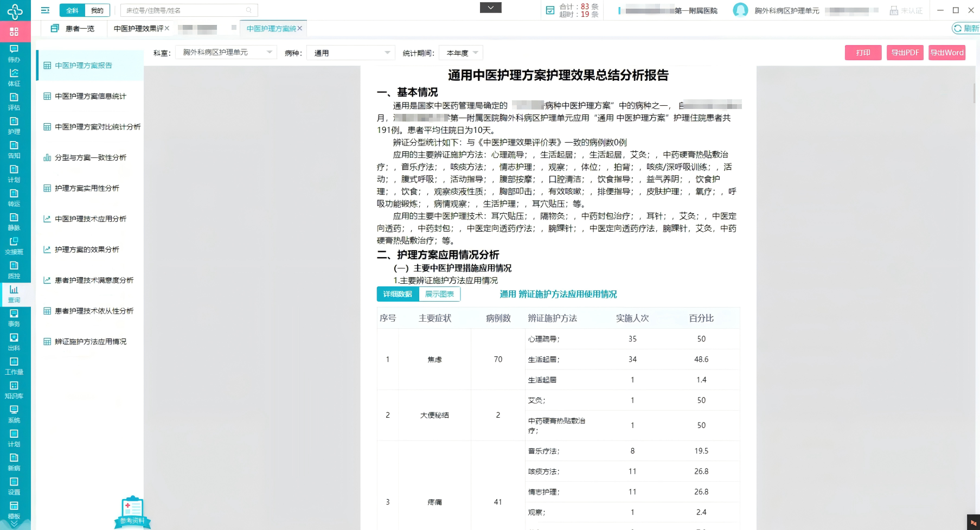Viewport: 980px width, 530px height.
Task: Open the 体征 sidebar item
Action: pyautogui.click(x=14, y=78)
